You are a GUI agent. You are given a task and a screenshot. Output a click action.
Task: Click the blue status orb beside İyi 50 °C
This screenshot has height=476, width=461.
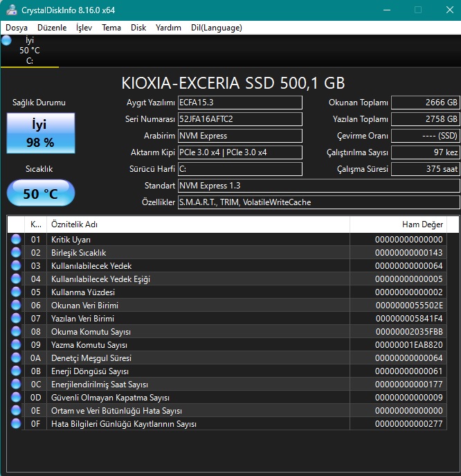6,40
